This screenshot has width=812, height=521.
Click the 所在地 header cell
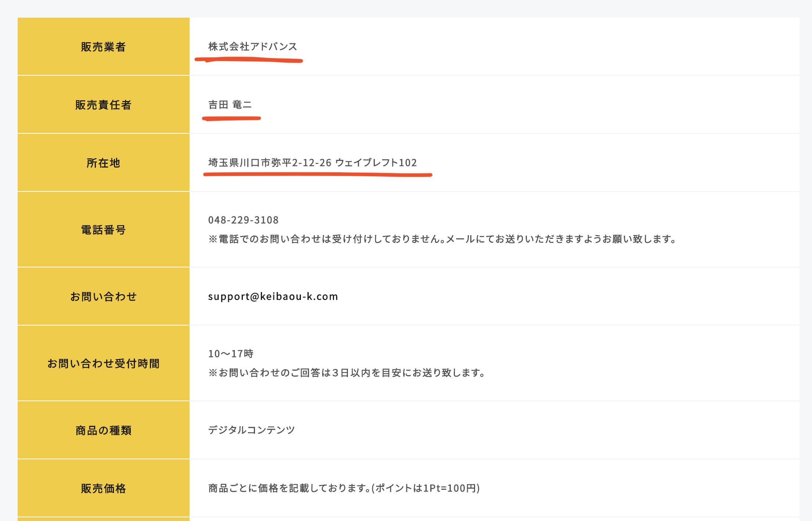(103, 163)
